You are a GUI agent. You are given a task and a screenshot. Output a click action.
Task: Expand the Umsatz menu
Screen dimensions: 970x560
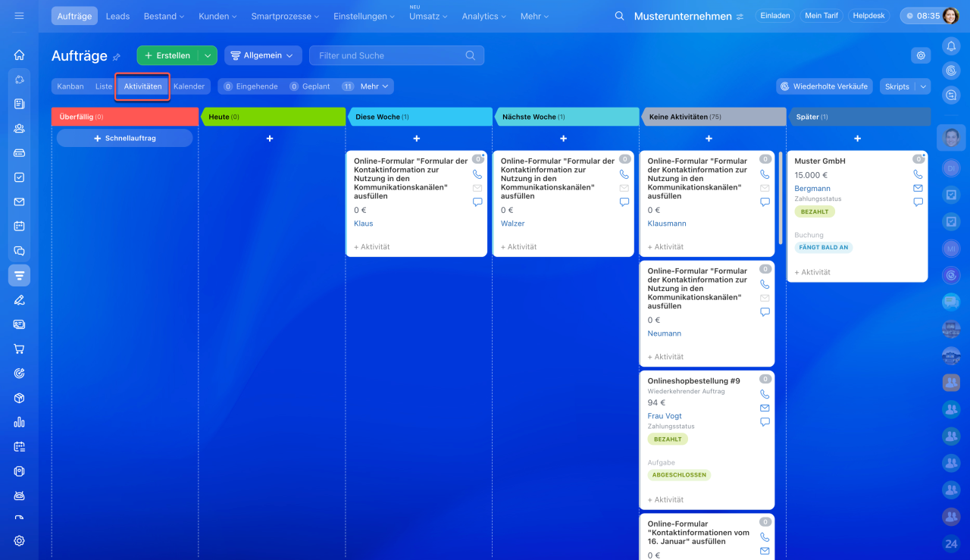click(x=428, y=16)
